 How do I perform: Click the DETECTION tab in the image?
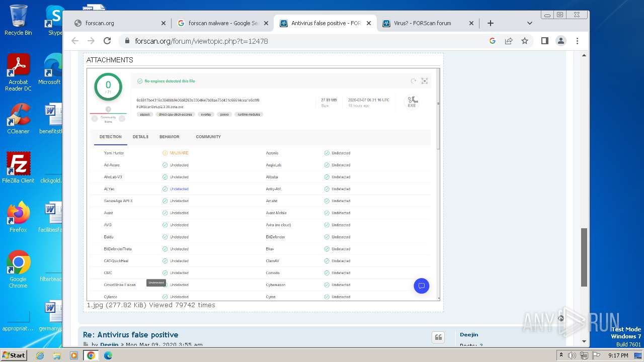pos(111,137)
